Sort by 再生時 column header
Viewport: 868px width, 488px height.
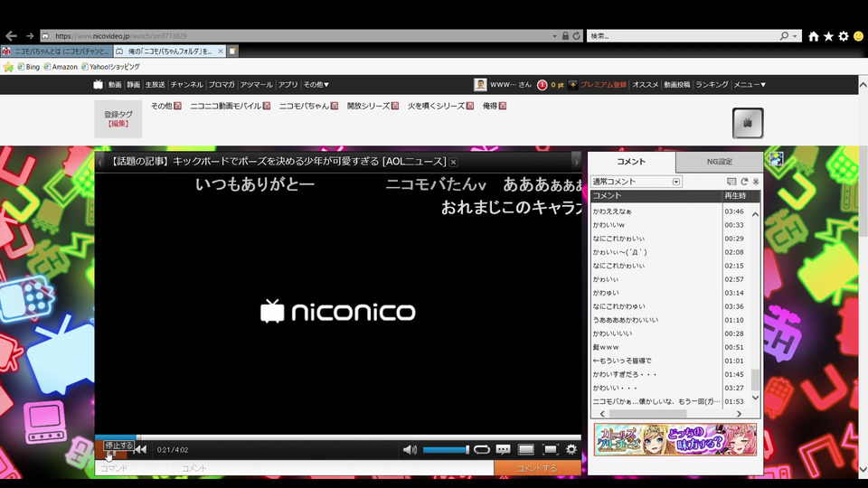tap(741, 196)
